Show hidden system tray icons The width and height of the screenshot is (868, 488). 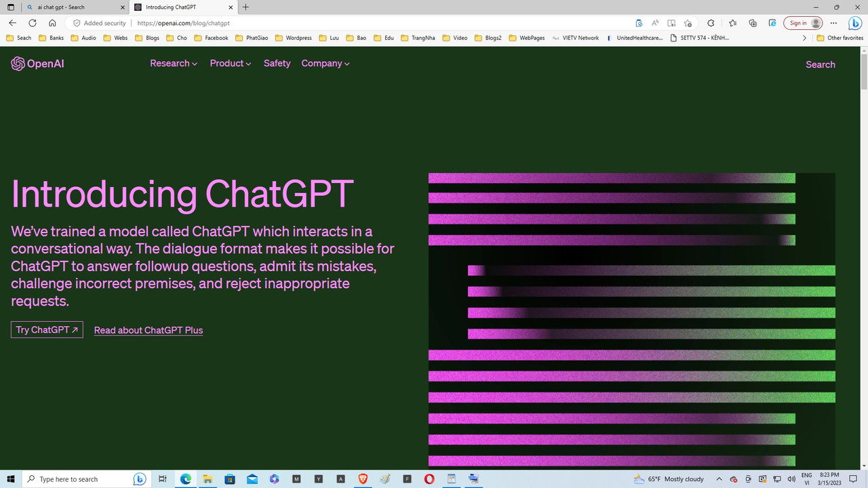719,479
